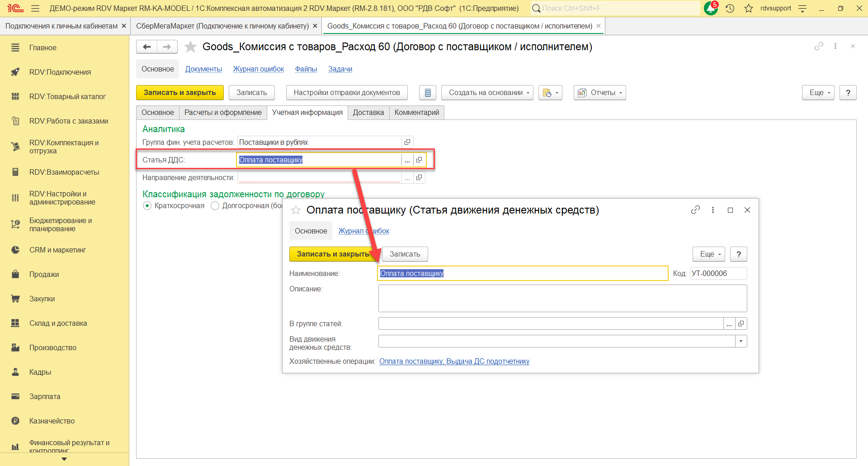Open the Журнал ошибок link of the contract

click(258, 69)
